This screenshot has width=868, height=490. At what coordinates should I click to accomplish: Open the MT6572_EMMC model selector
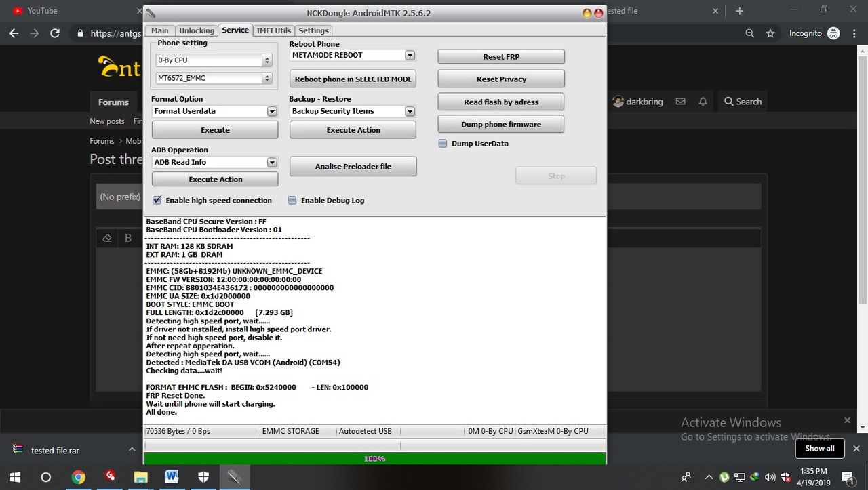(x=214, y=78)
